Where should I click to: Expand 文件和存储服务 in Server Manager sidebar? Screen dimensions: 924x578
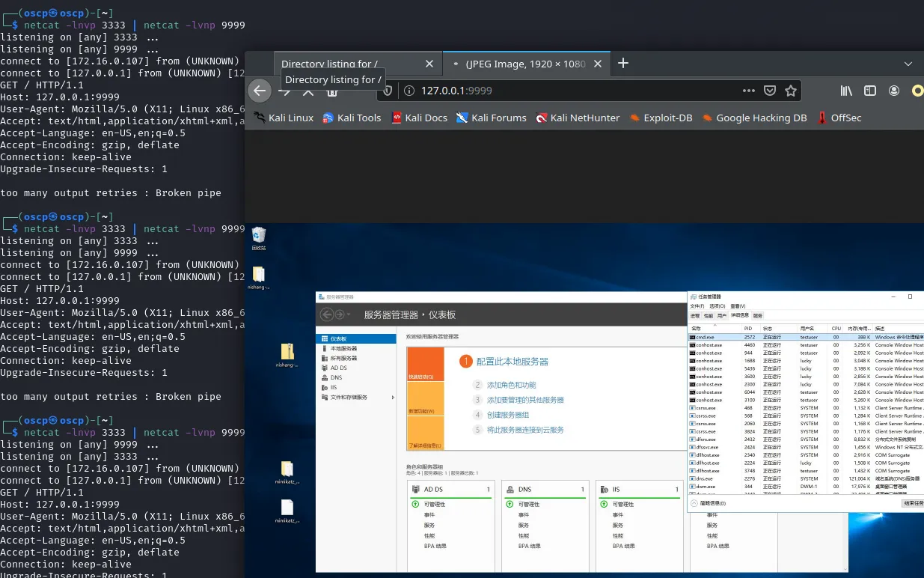[x=393, y=398]
